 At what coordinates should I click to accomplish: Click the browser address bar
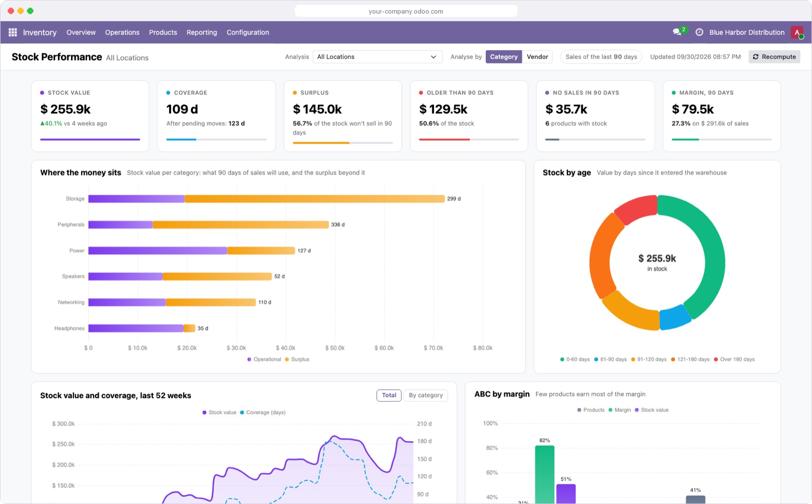point(406,11)
